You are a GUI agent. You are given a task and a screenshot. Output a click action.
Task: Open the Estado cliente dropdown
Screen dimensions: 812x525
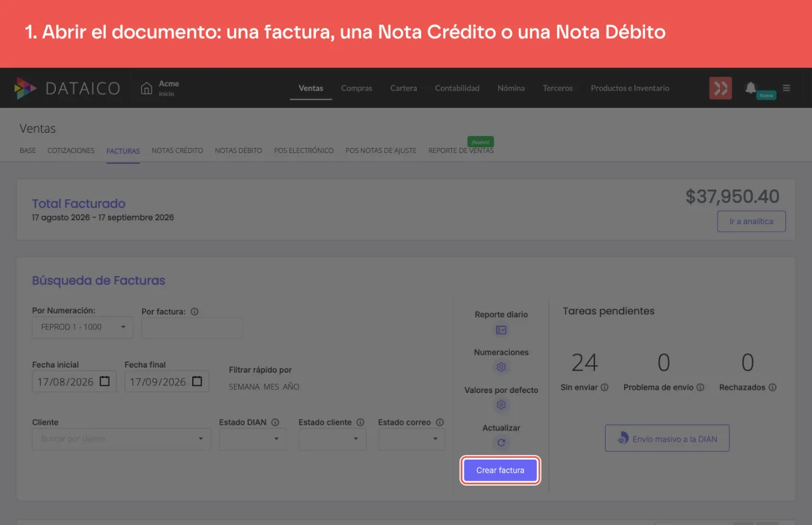click(x=332, y=439)
